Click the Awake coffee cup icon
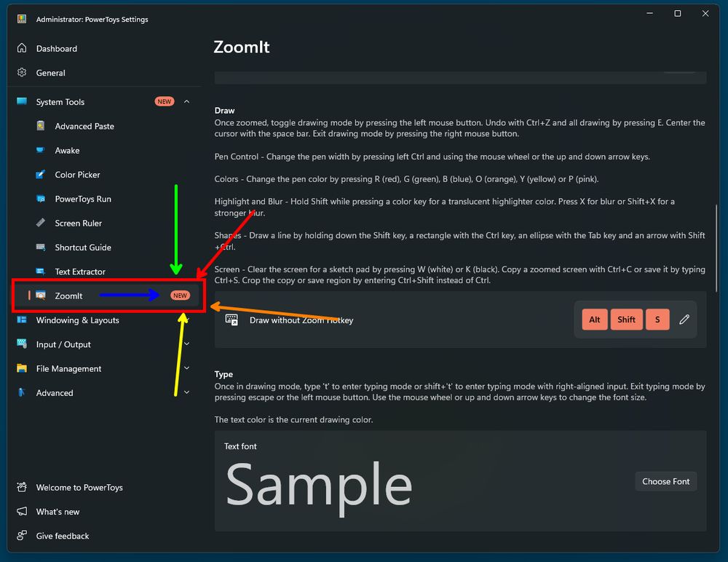This screenshot has width=728, height=562. pos(40,149)
